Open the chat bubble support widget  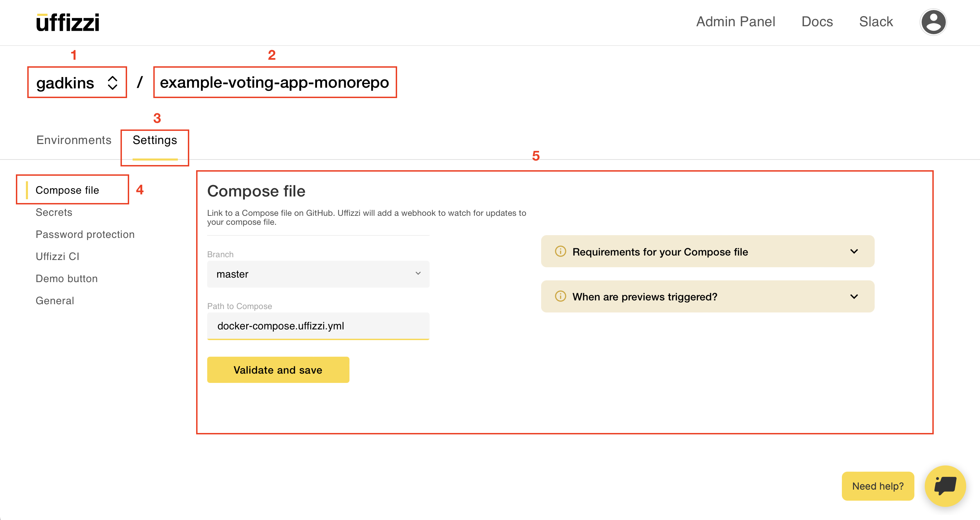coord(945,486)
